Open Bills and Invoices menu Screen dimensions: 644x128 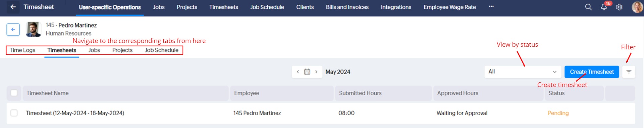tap(347, 7)
